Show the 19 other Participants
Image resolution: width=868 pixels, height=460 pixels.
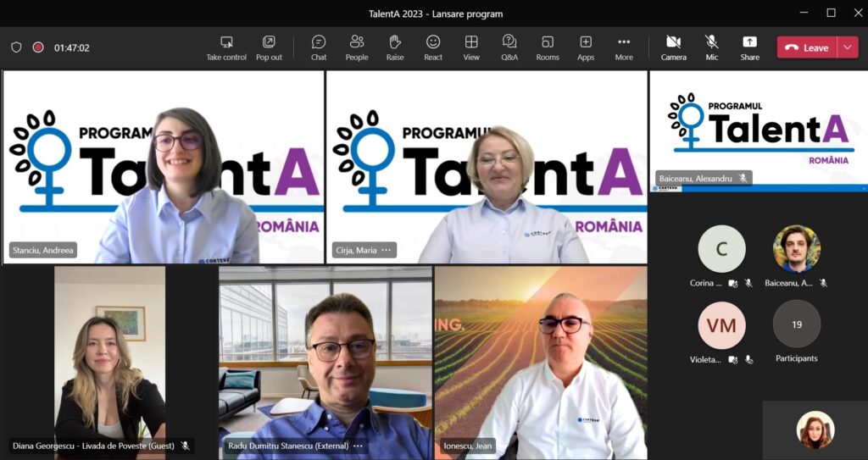[x=797, y=324]
